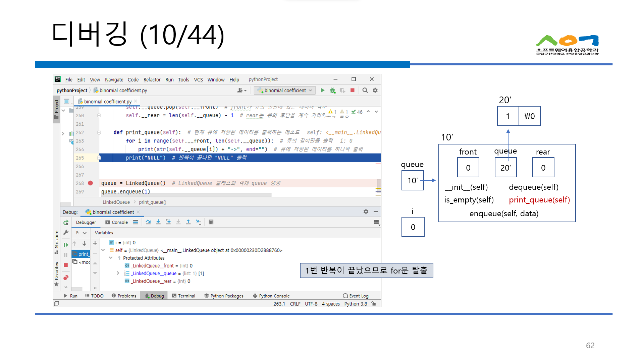This screenshot has height=362, width=644.
Task: Click Show Execution Point lines icon
Action: 136,222
